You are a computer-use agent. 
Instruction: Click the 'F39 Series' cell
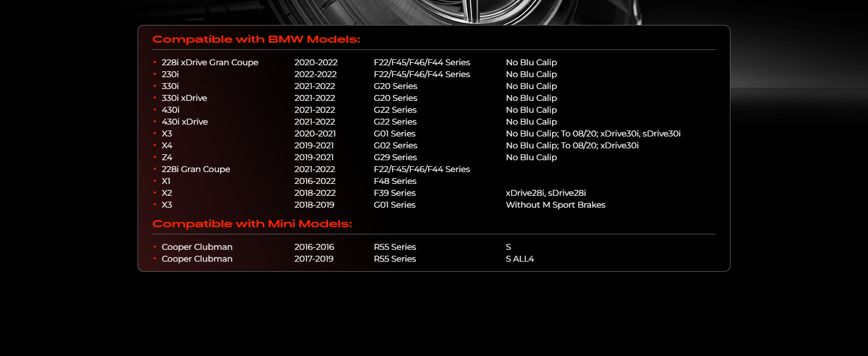[x=395, y=193]
